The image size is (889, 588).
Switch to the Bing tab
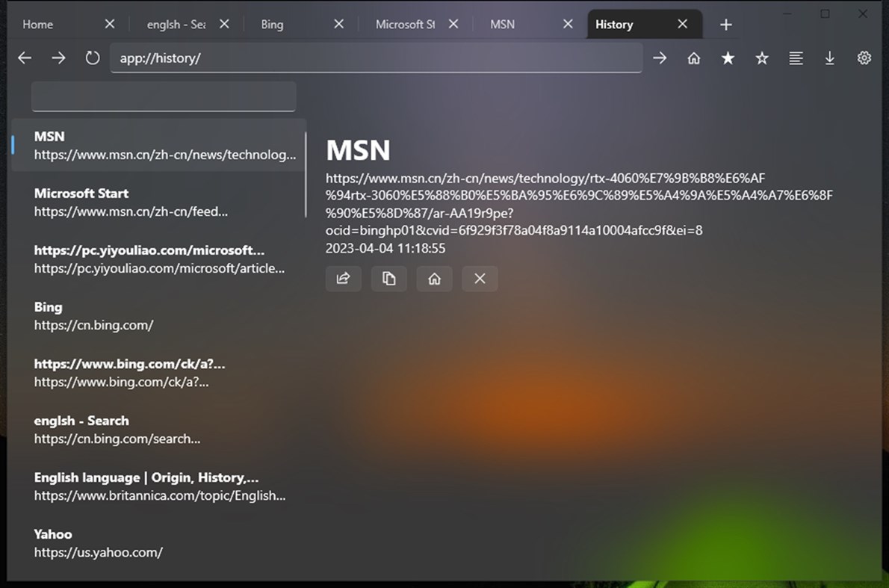tap(272, 24)
